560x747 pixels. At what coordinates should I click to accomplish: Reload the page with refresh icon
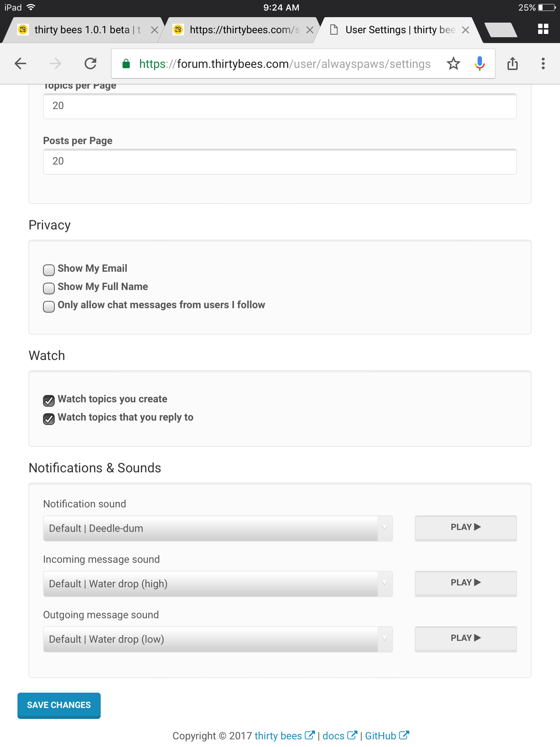(x=90, y=63)
